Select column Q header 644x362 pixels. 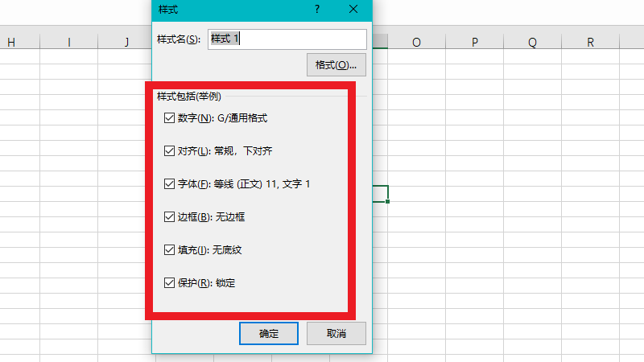532,43
